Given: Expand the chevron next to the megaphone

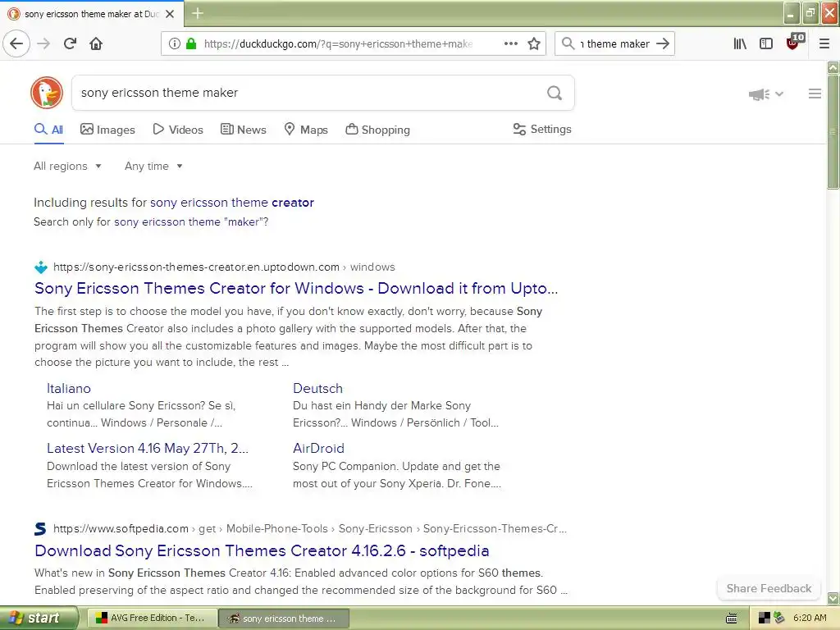Looking at the screenshot, I should [x=779, y=94].
